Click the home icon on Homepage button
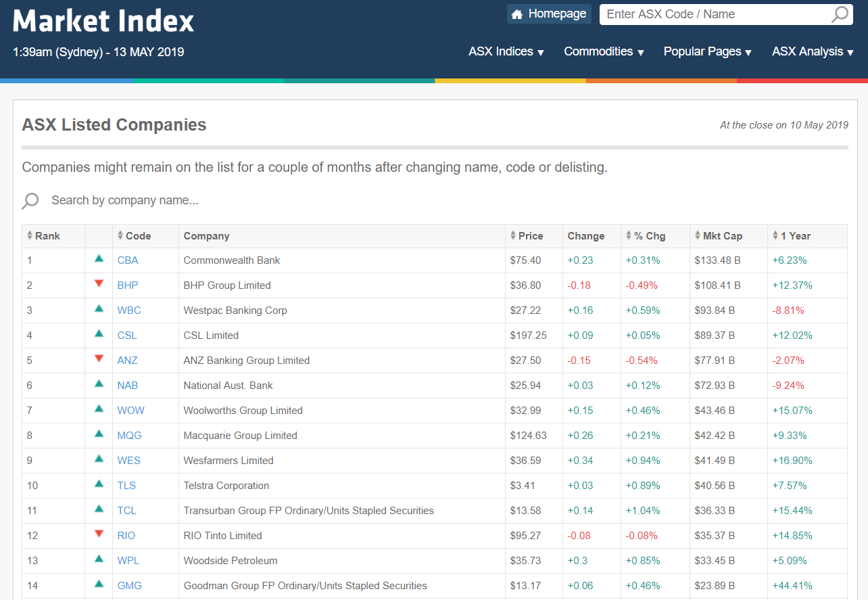The image size is (868, 600). (x=517, y=14)
